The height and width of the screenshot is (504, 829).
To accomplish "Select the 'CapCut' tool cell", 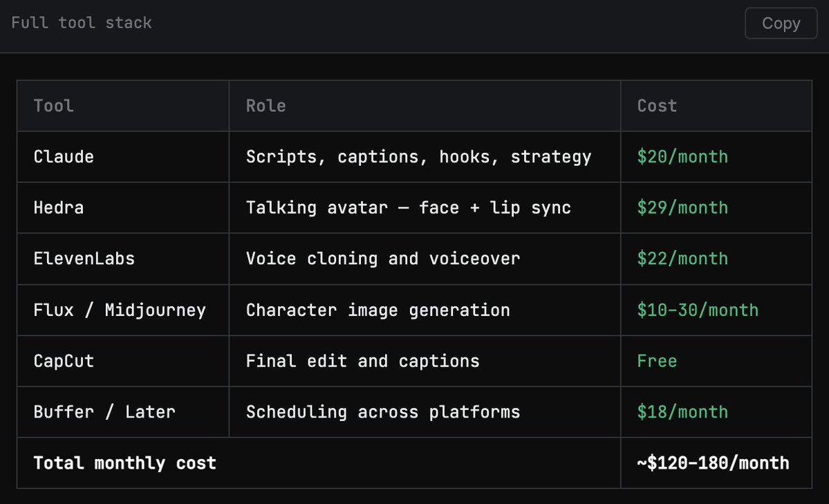I will click(x=123, y=361).
